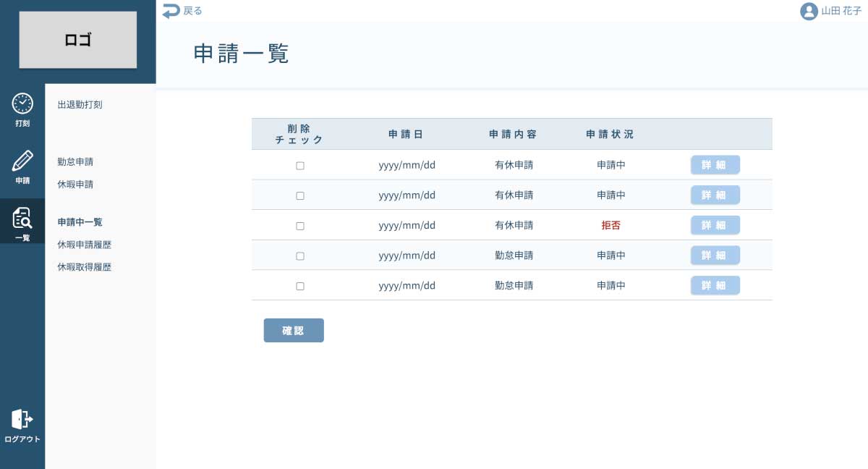
Task: Open user avatar icon for 山田 花子
Action: point(809,12)
